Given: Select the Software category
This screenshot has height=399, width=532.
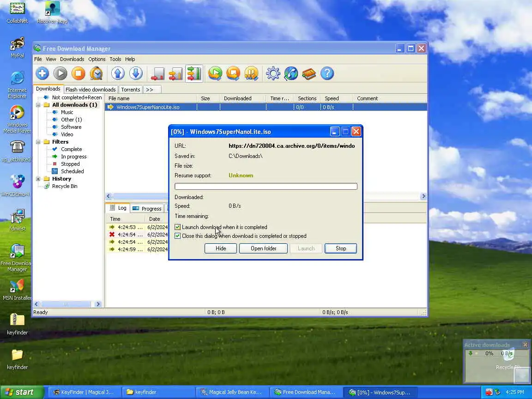Looking at the screenshot, I should [x=71, y=127].
